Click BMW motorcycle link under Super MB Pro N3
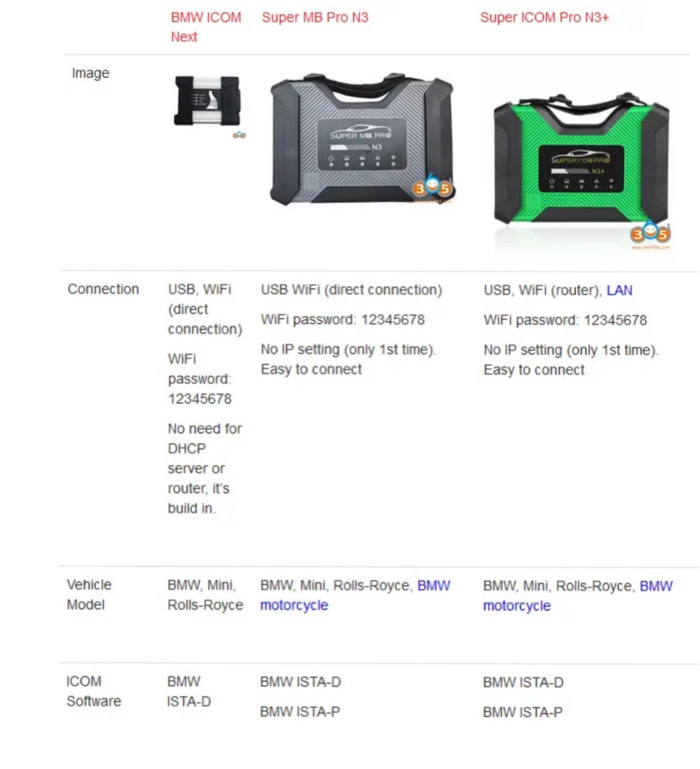The height and width of the screenshot is (769, 700). click(355, 596)
